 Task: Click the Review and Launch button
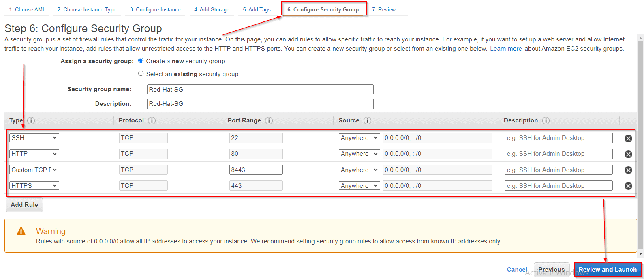[x=607, y=270]
